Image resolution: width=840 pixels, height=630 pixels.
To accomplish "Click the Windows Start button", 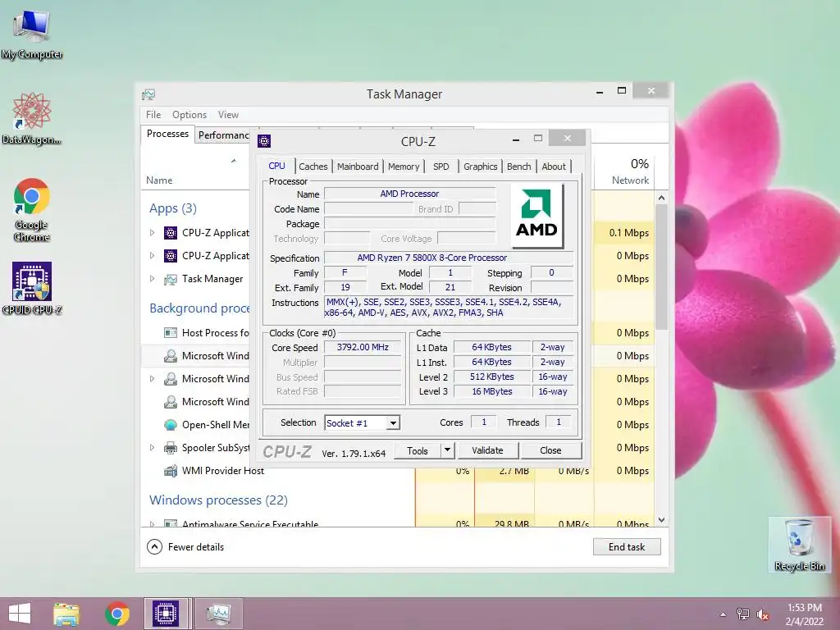I will point(20,614).
